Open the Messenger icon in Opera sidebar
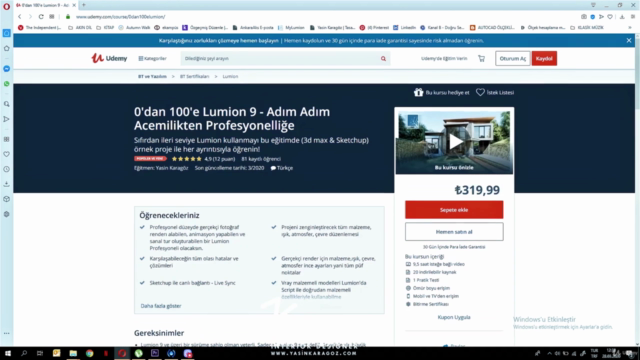Image resolution: width=640 pixels, height=360 pixels. (x=7, y=69)
